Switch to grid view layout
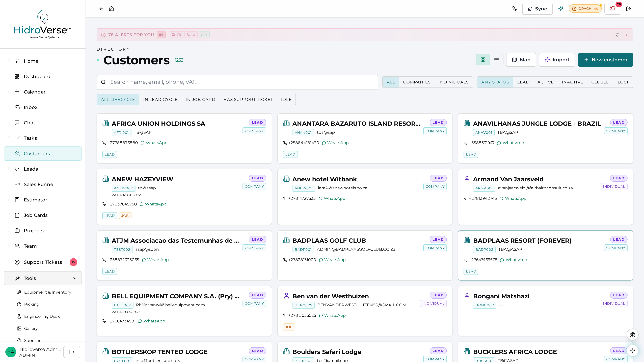644x362 pixels. click(483, 60)
